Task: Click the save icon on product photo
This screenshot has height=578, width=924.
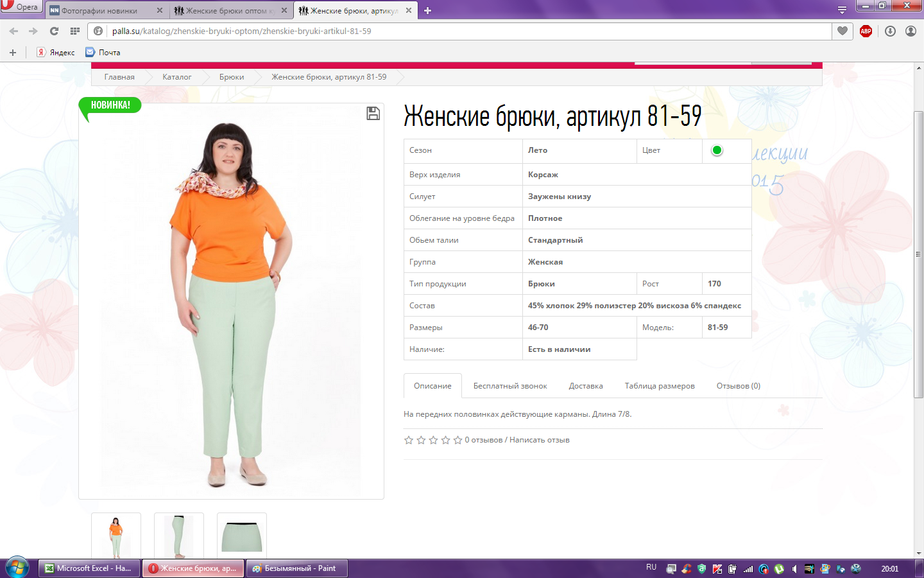Action: (373, 114)
